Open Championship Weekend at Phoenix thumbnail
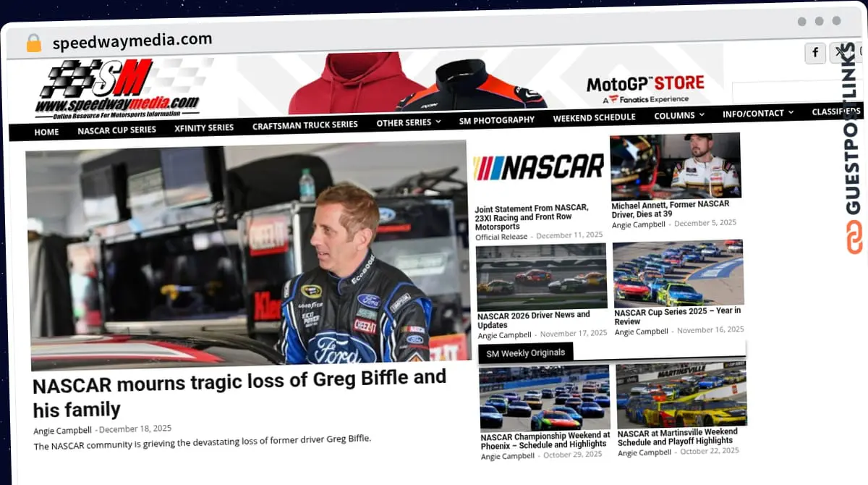Screen dimensions: 868x485 [545, 399]
